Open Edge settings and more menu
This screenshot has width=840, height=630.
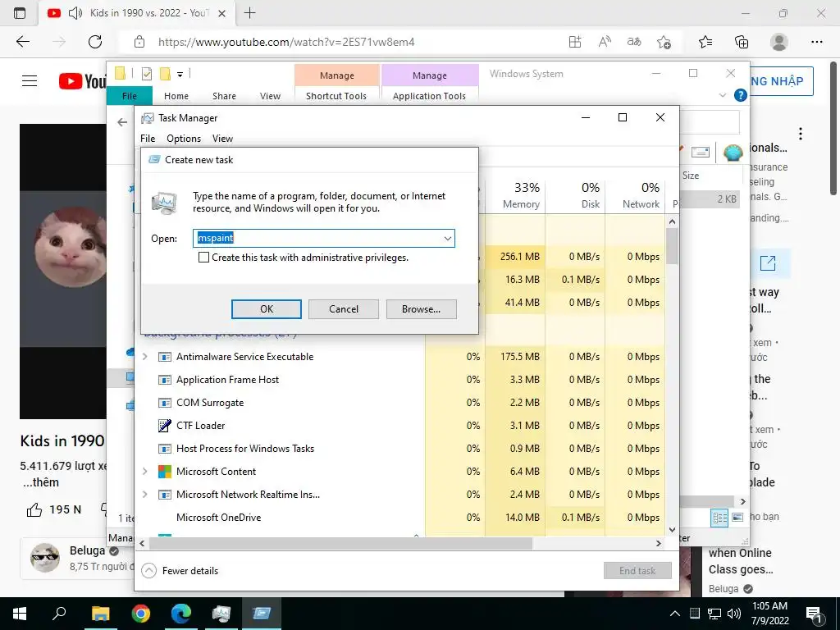[x=816, y=42]
